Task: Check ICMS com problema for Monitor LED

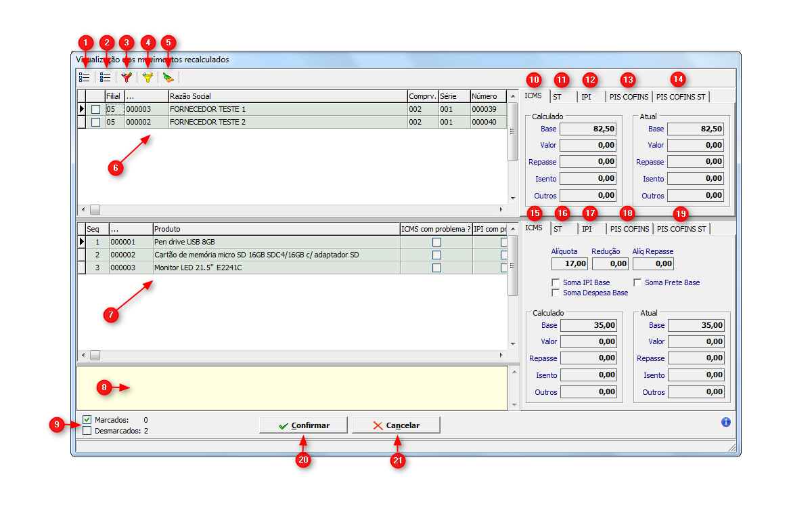Action: [x=436, y=268]
